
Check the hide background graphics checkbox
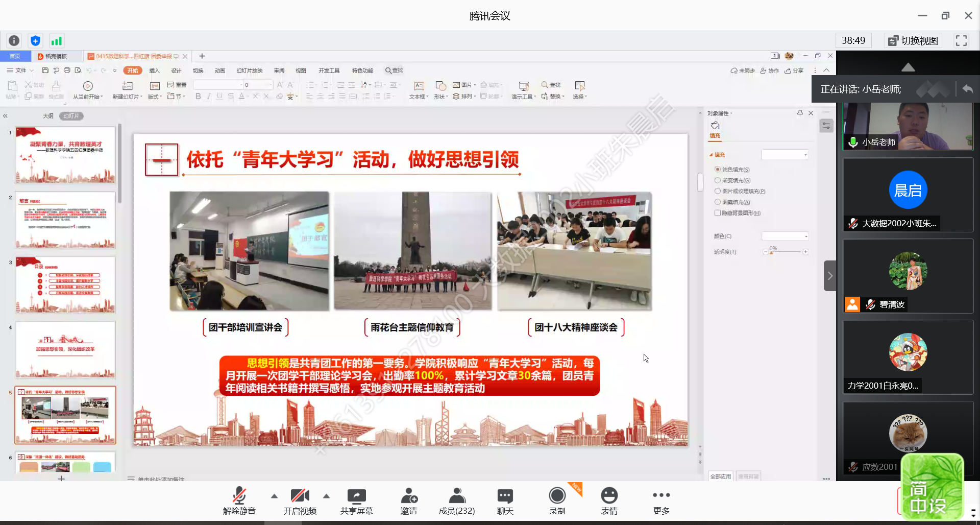[x=718, y=213]
